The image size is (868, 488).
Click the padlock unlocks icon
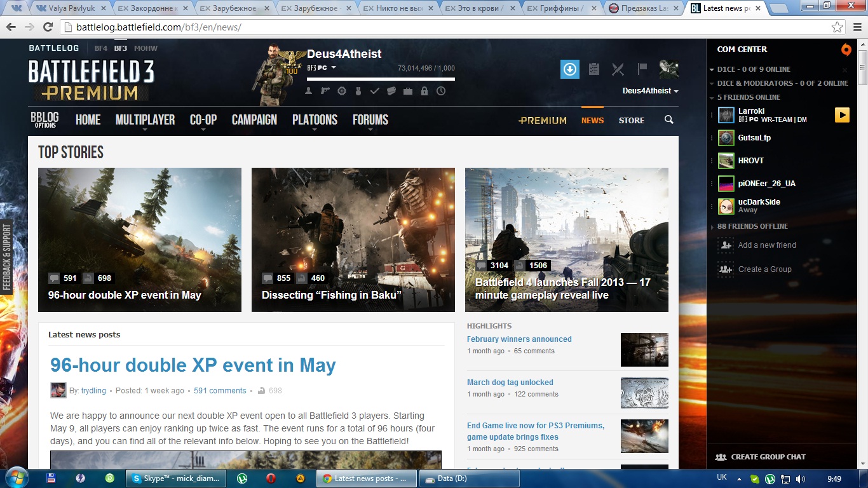[424, 91]
